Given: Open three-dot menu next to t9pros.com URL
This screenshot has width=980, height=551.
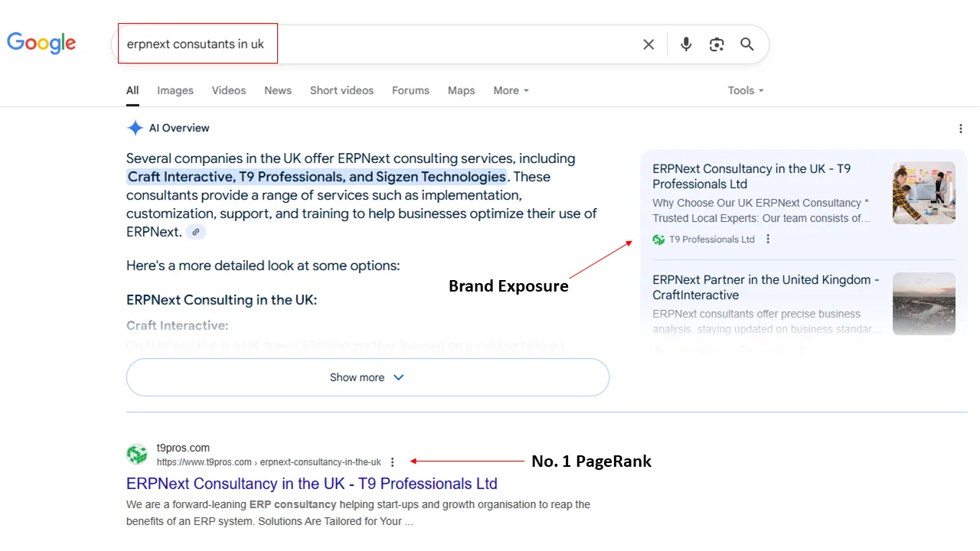Looking at the screenshot, I should click(x=393, y=462).
